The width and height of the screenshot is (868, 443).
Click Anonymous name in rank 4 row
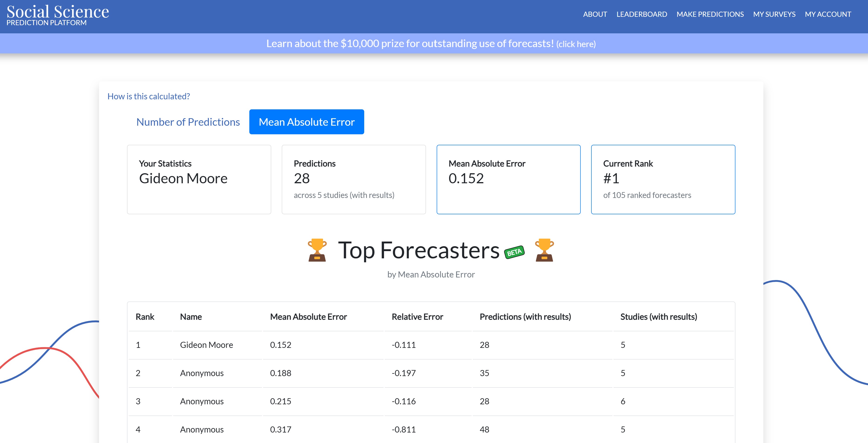click(202, 429)
